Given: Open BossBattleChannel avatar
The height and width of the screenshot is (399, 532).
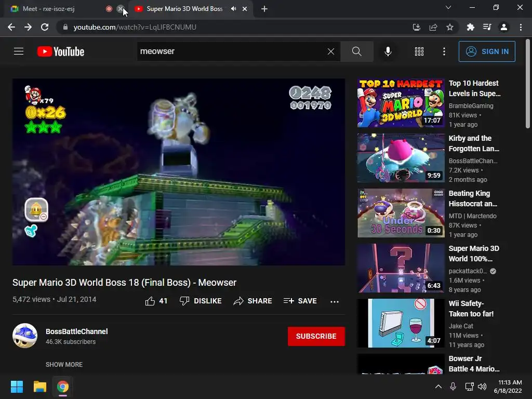Looking at the screenshot, I should pos(25,336).
